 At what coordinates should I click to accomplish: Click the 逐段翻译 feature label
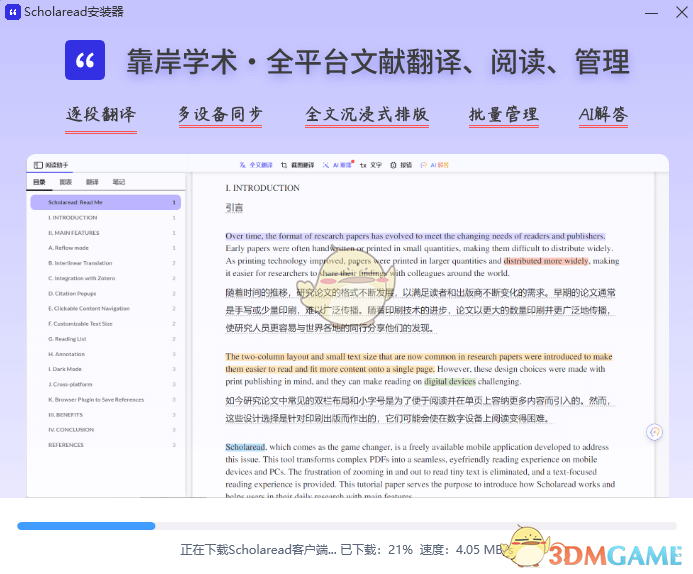(101, 114)
